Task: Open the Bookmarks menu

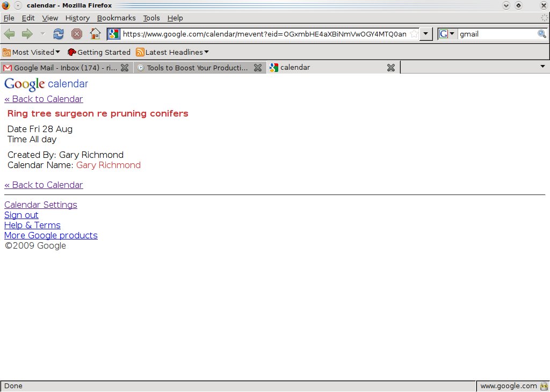Action: 116,18
